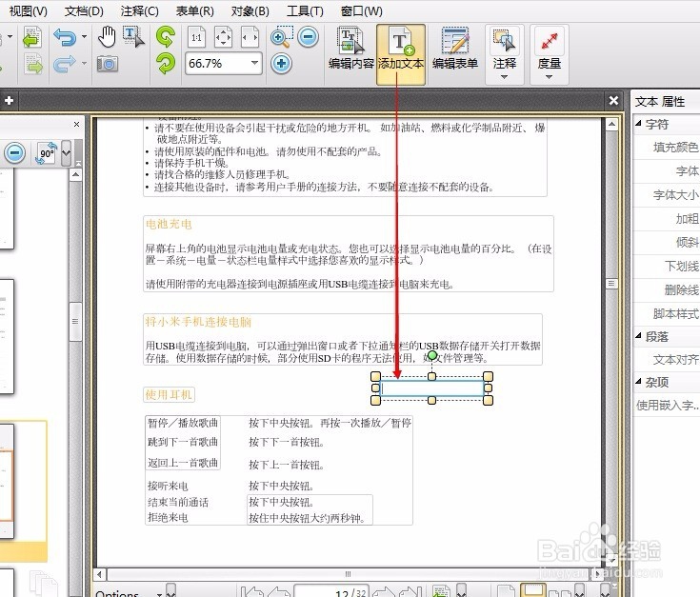
Task: Set zoom to actual size 1:1
Action: pyautogui.click(x=196, y=37)
